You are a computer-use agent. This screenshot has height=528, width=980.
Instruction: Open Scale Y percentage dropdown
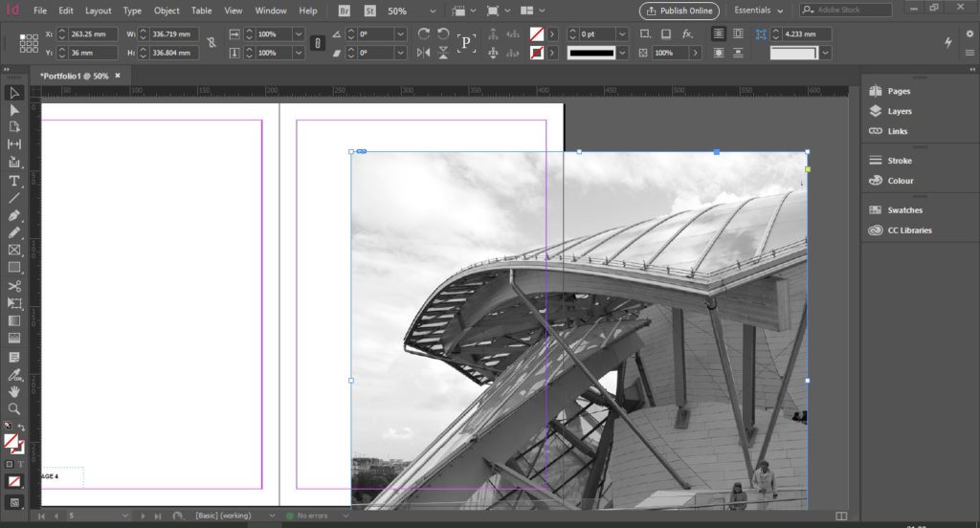pos(299,54)
